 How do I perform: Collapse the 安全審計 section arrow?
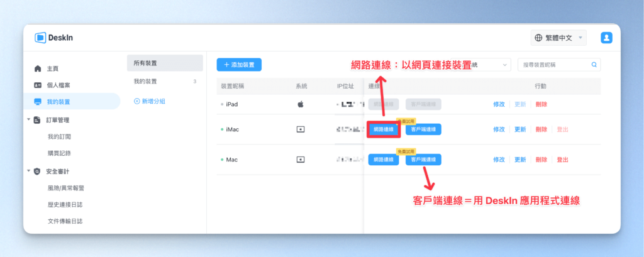pyautogui.click(x=29, y=171)
